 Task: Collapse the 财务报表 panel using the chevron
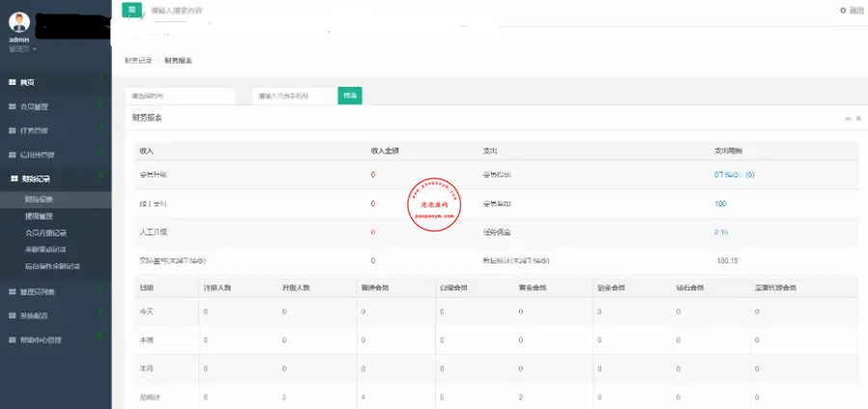tap(847, 118)
